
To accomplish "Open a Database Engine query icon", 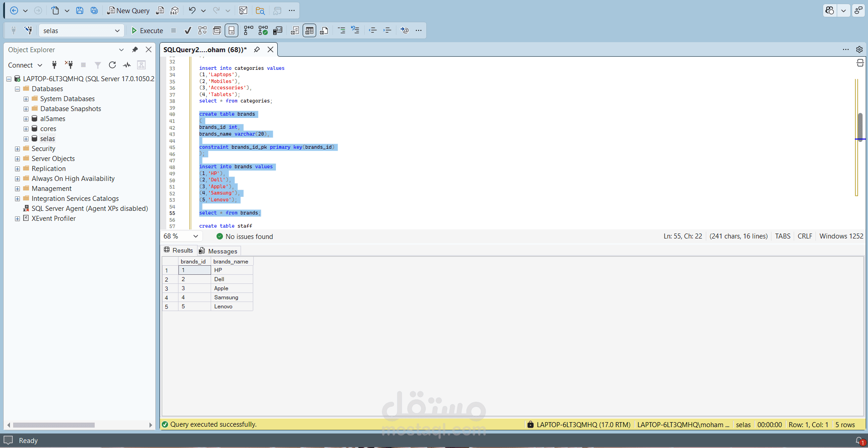I will [160, 10].
